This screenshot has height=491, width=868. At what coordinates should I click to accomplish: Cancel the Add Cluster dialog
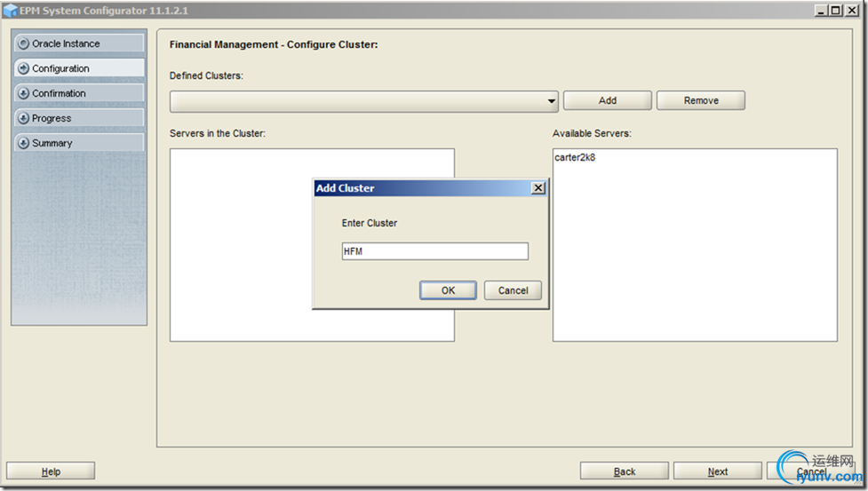coord(513,290)
